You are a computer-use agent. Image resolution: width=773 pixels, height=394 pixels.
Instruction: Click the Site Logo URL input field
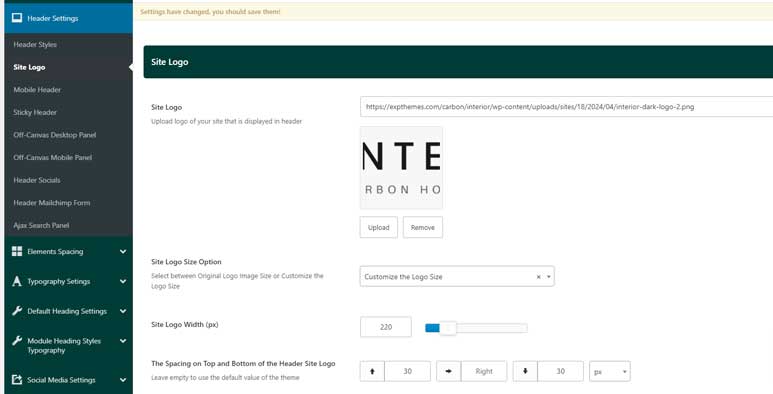566,107
